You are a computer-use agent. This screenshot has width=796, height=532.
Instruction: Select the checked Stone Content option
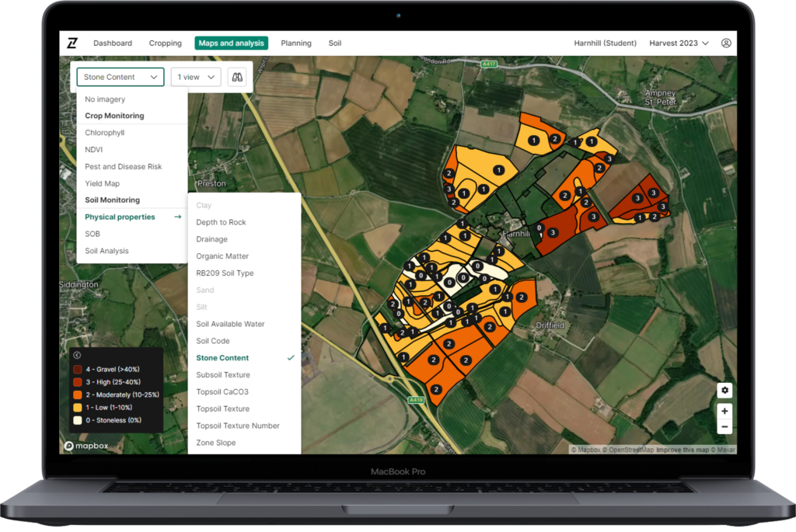point(222,358)
